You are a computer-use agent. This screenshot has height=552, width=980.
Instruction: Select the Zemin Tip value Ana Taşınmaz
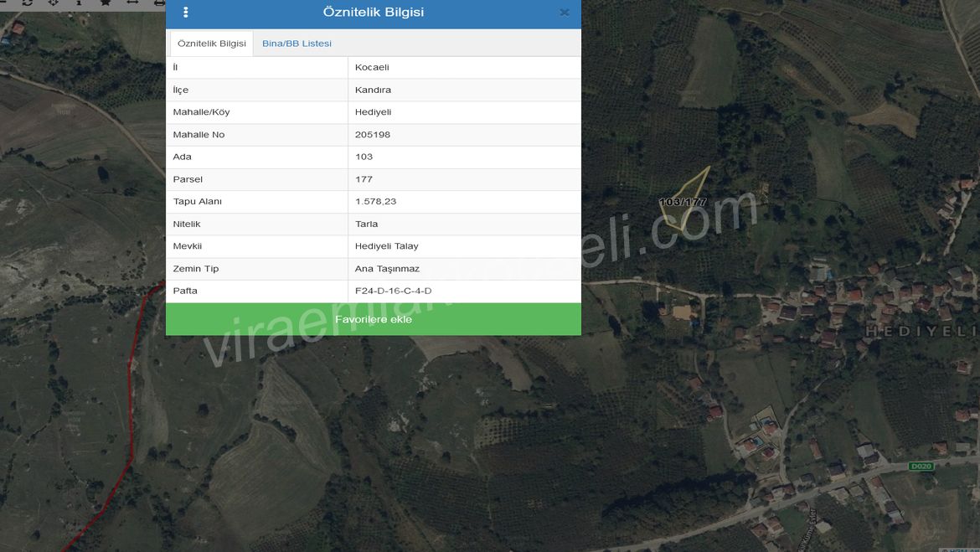(x=387, y=269)
